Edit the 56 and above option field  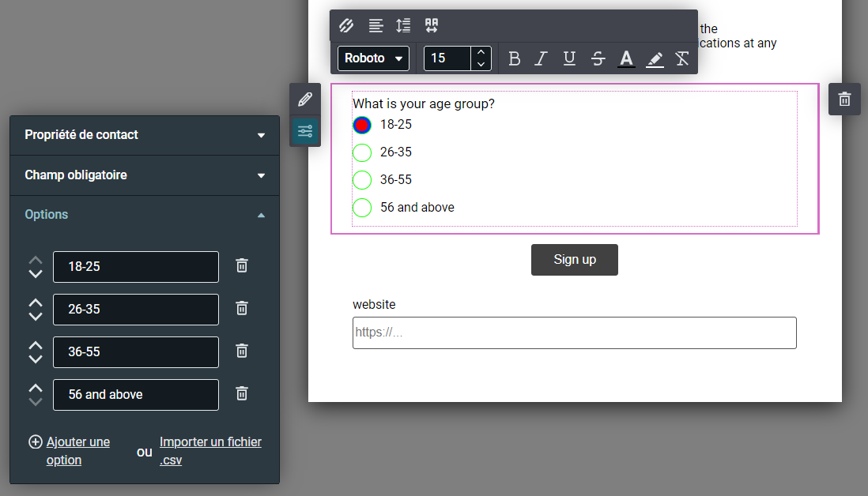(x=136, y=394)
